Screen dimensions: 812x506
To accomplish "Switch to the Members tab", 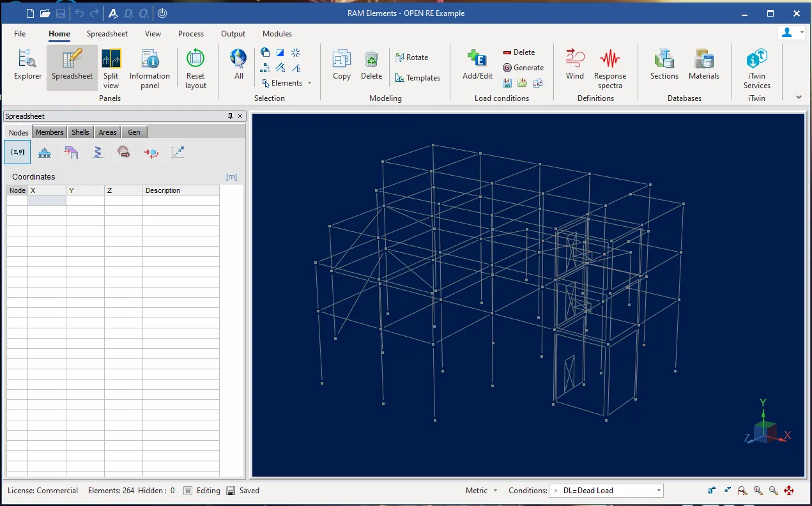I will (49, 132).
